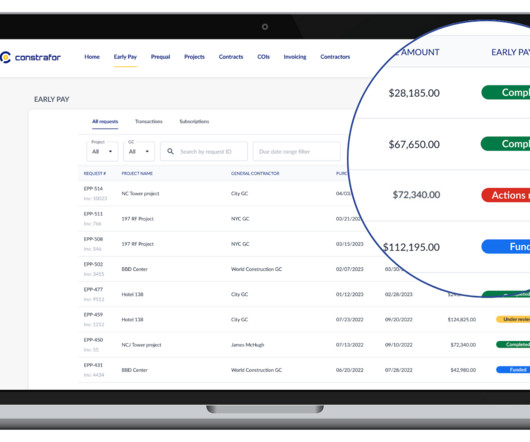The height and width of the screenshot is (442, 530).
Task: Select the All requests tab
Action: point(105,121)
